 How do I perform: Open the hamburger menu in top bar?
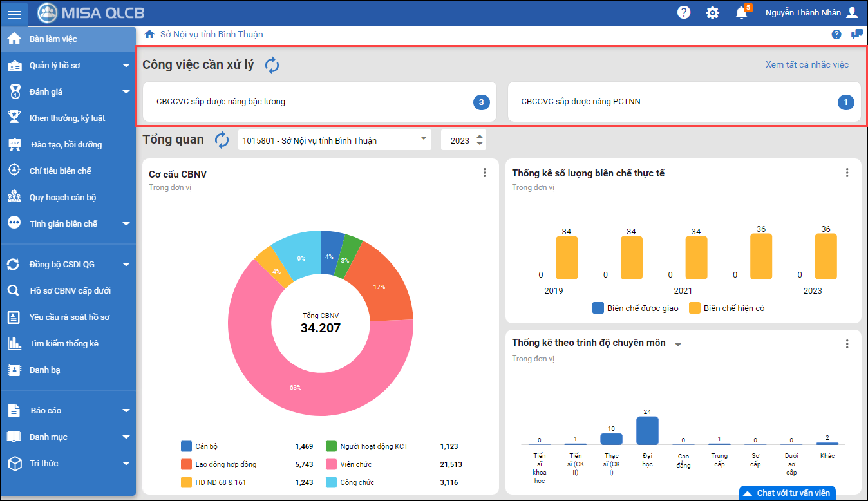pyautogui.click(x=14, y=14)
